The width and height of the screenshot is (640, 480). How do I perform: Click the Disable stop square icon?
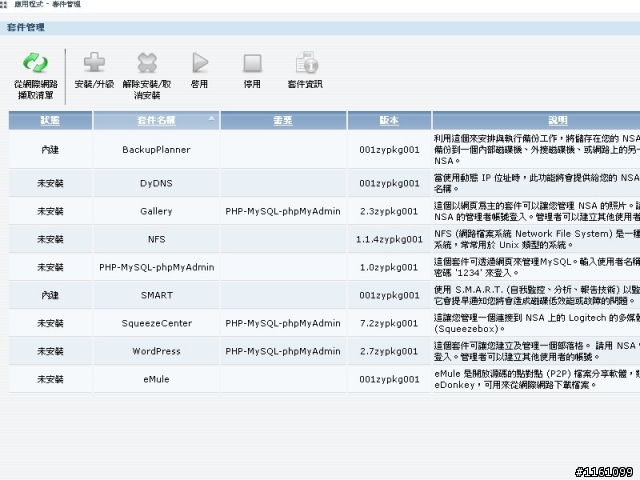tap(252, 63)
